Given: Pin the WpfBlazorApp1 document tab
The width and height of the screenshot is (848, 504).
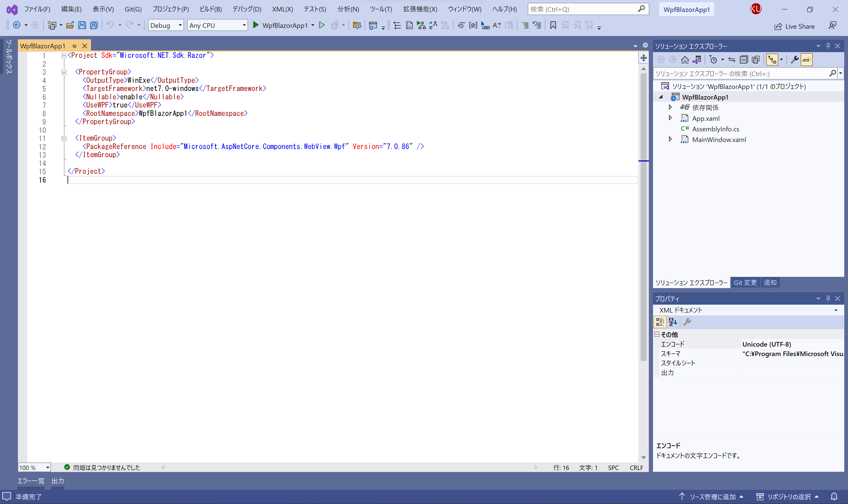Looking at the screenshot, I should (74, 46).
